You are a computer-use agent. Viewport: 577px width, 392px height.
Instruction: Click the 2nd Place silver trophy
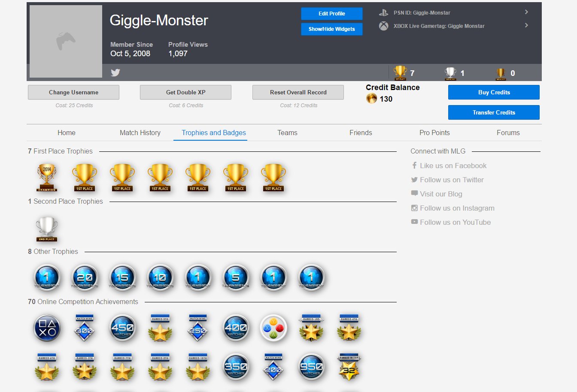pyautogui.click(x=46, y=227)
